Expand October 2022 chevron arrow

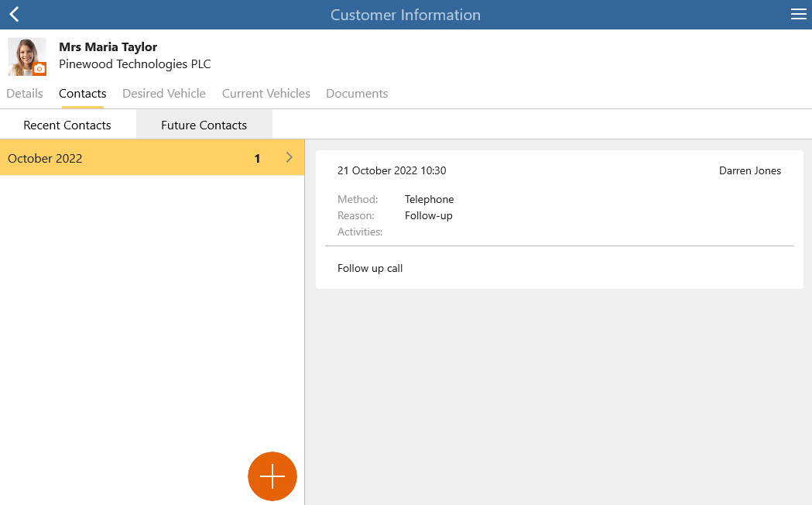[290, 157]
